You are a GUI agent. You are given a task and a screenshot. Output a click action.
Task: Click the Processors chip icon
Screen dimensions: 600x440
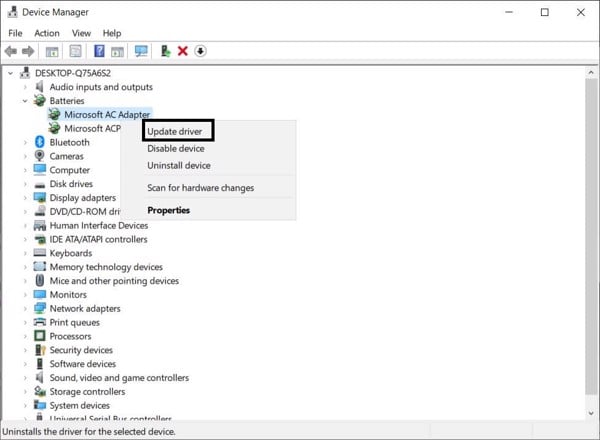pyautogui.click(x=40, y=336)
